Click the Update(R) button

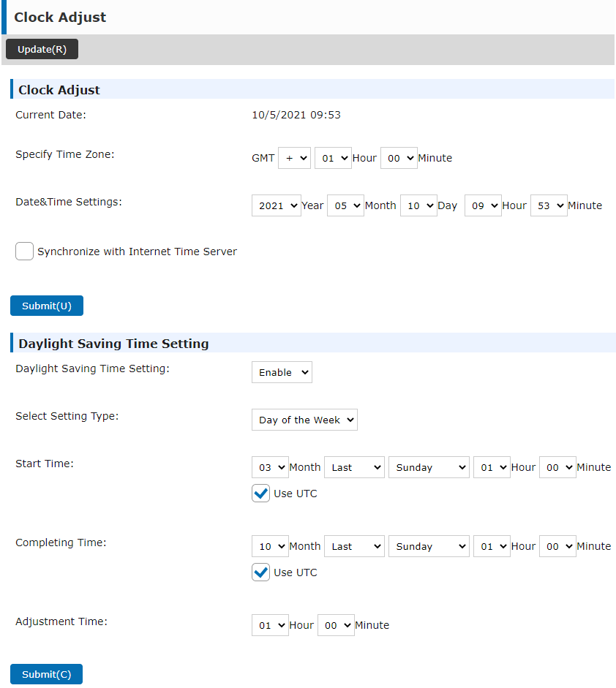[42, 49]
